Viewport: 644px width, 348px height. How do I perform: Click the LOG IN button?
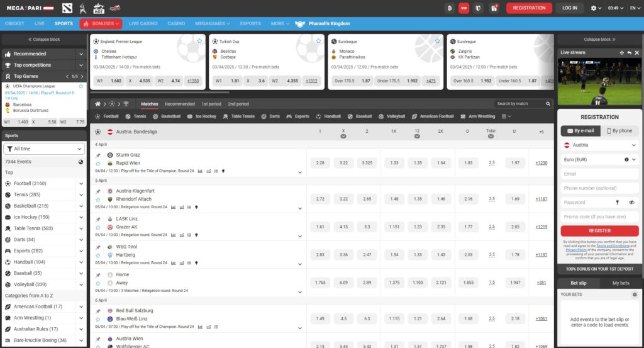[569, 8]
